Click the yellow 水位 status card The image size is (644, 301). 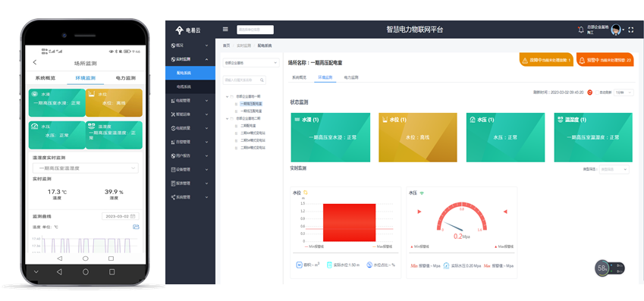pos(417,137)
